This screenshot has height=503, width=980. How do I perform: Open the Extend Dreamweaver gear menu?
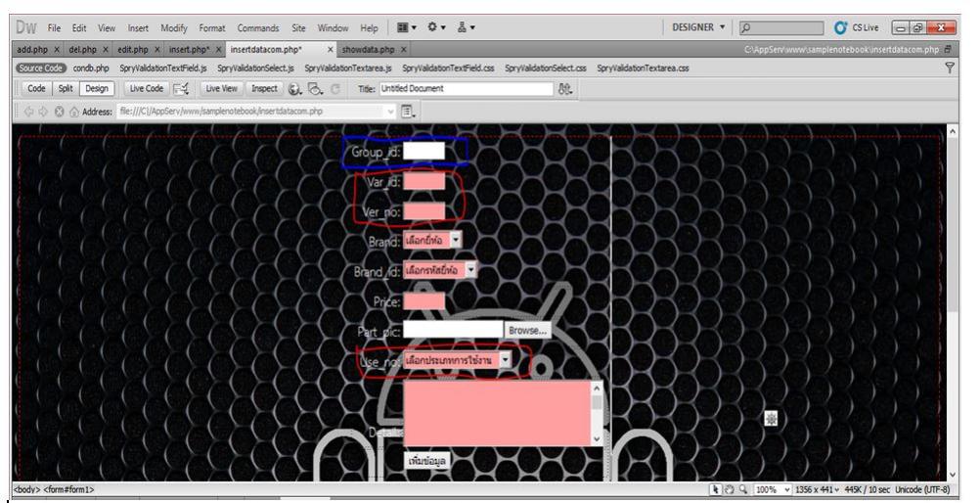point(435,27)
